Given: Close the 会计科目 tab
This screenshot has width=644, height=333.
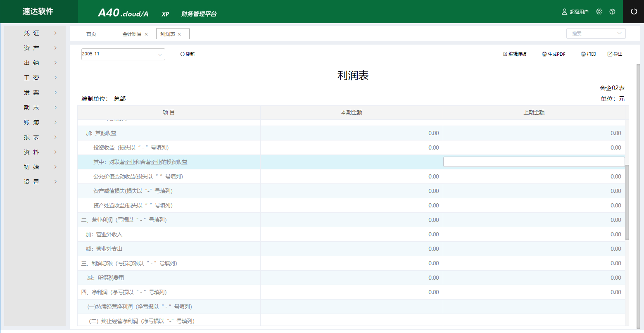Looking at the screenshot, I should 146,34.
